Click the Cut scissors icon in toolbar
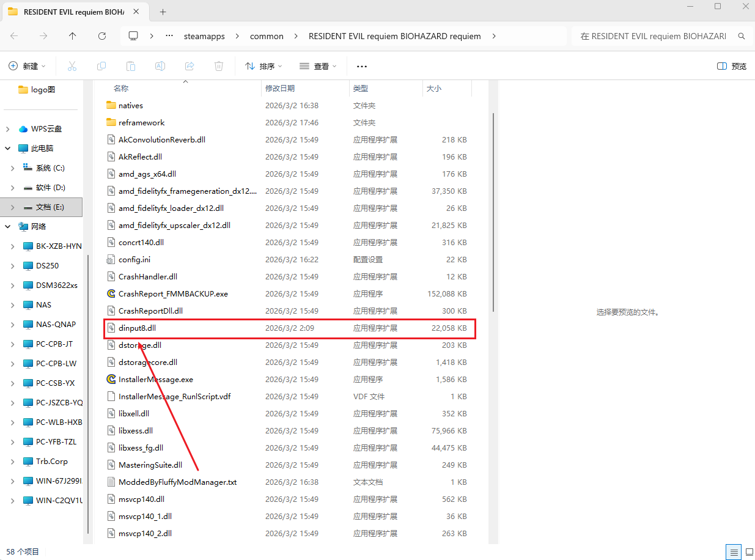The height and width of the screenshot is (560, 755). [x=72, y=66]
